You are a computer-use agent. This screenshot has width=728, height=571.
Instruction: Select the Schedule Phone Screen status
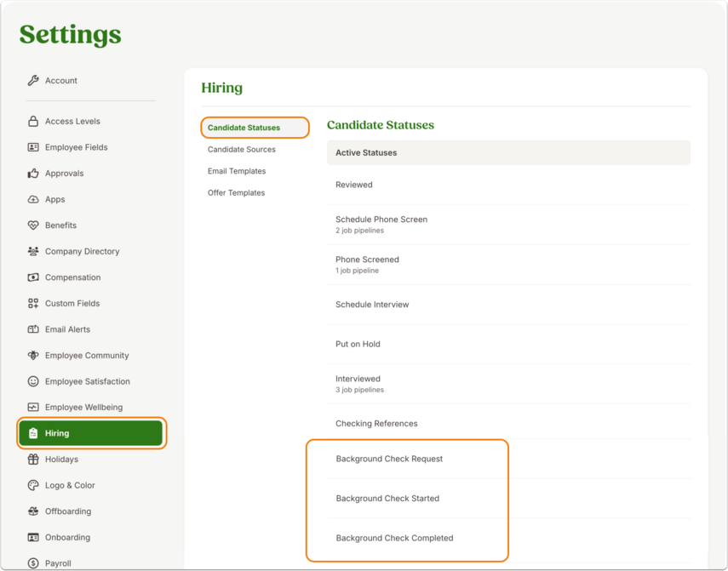508,225
